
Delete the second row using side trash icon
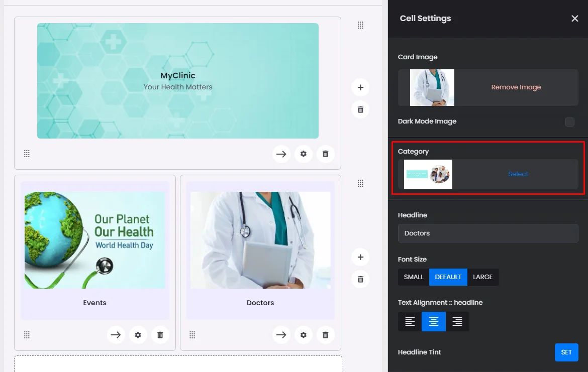[x=360, y=279]
